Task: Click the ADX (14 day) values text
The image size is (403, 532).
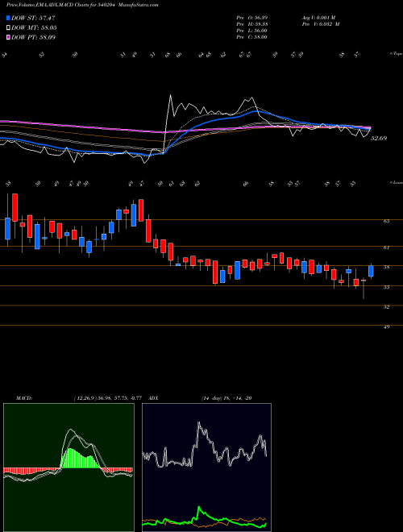Action: tap(226, 397)
